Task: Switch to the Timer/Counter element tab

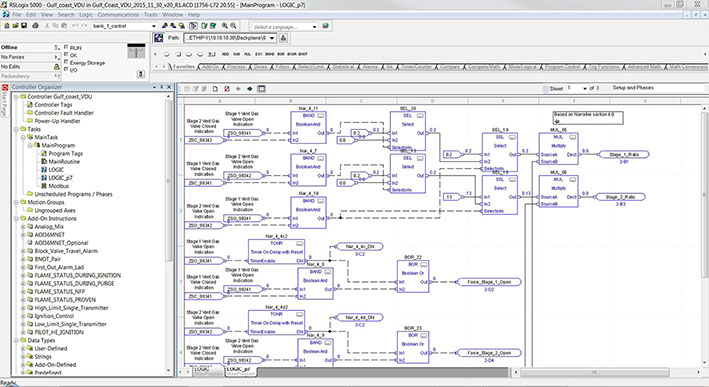Action: click(416, 66)
